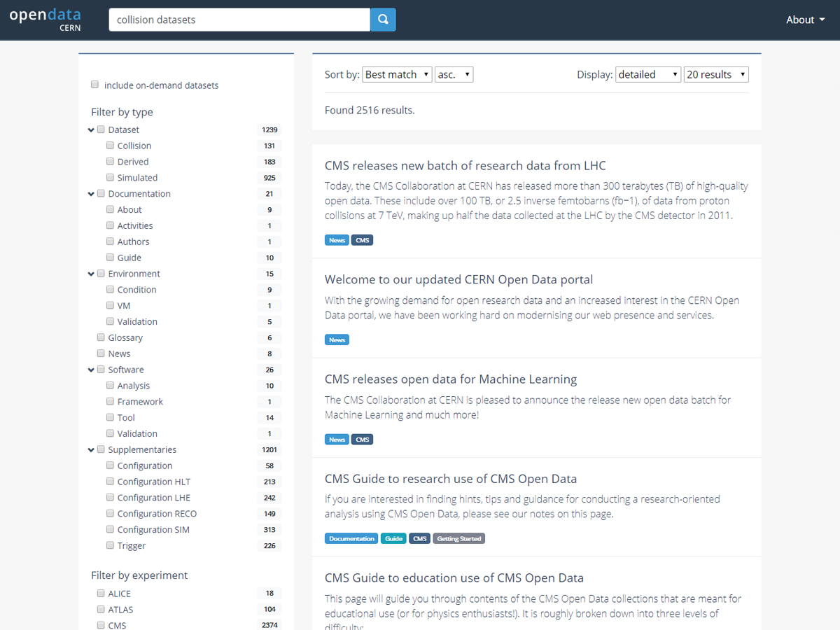This screenshot has width=840, height=630.
Task: Check the Collision dataset filter
Action: coord(110,145)
